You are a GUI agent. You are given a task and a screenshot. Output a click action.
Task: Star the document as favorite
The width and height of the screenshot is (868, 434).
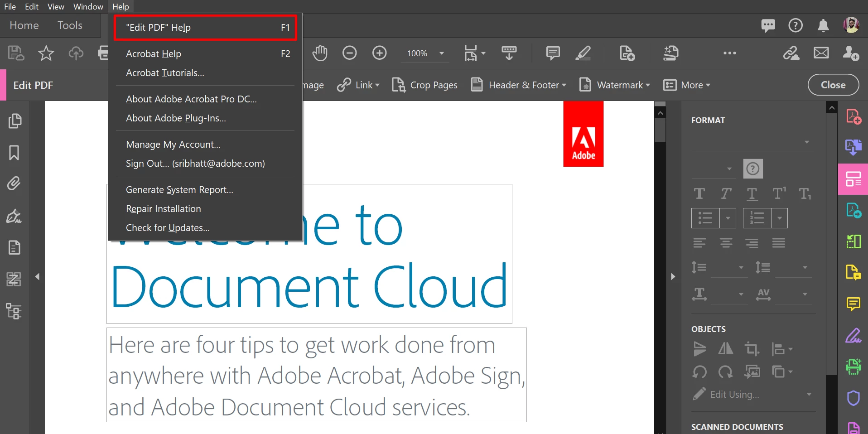tap(46, 53)
